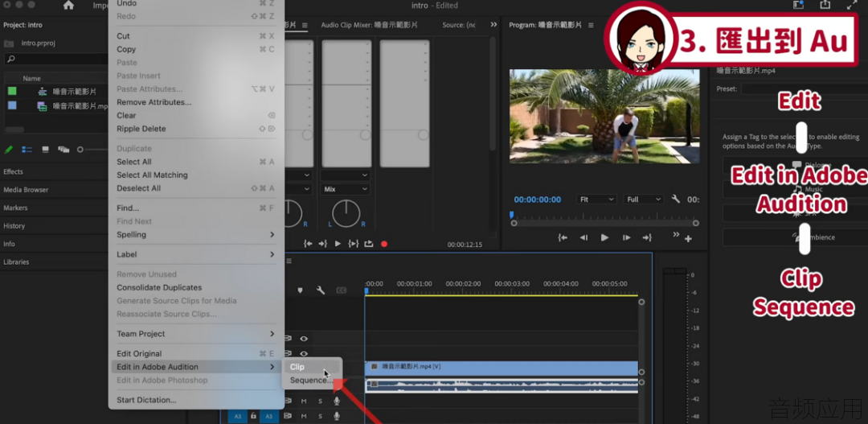Open Program monitor settings wrench
The height and width of the screenshot is (424, 868).
(x=675, y=199)
